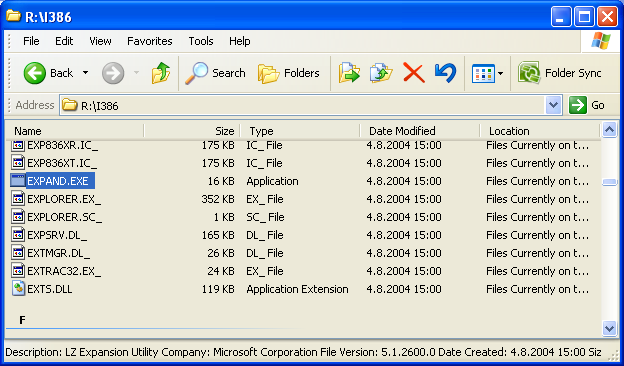
Task: Click the EXPAND.EXE file name
Action: pyautogui.click(x=58, y=181)
